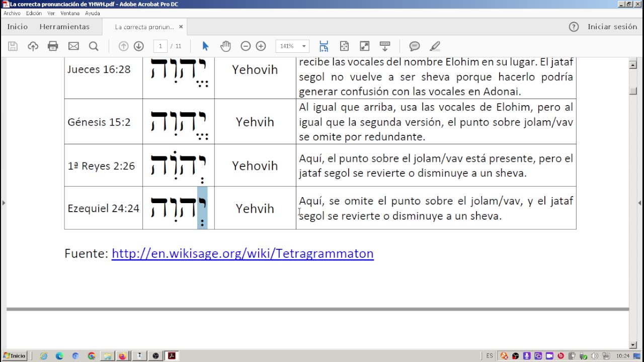Open the file explorer folder taskbar icon
The width and height of the screenshot is (644, 362).
[x=107, y=356]
